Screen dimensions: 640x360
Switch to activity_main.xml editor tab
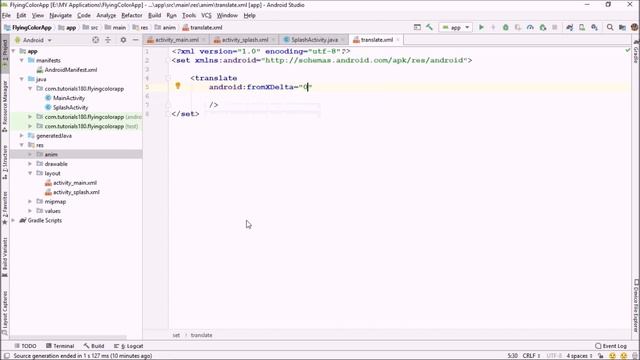coord(177,40)
